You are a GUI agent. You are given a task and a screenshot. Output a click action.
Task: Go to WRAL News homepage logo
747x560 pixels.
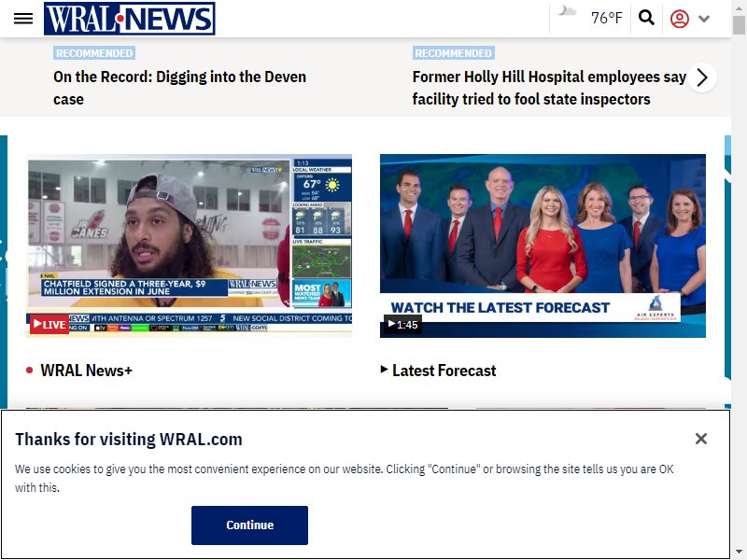(129, 19)
